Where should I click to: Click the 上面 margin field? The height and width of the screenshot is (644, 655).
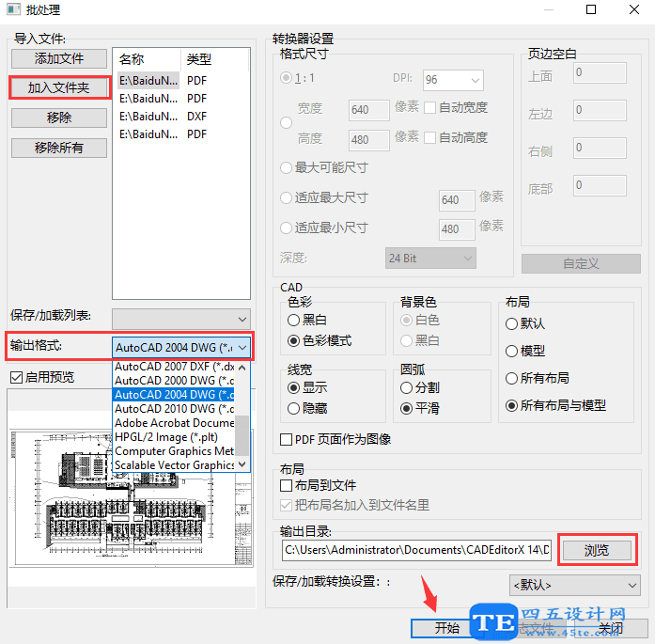click(600, 72)
